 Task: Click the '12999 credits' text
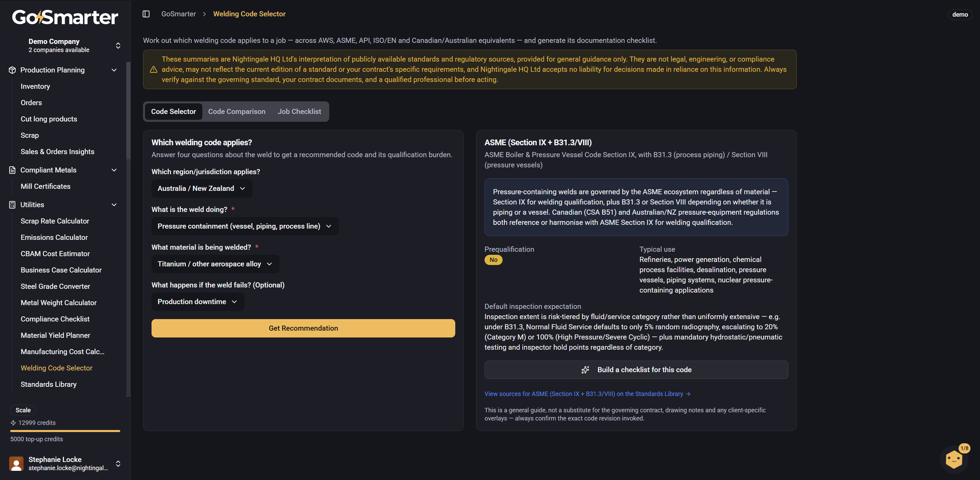(37, 423)
